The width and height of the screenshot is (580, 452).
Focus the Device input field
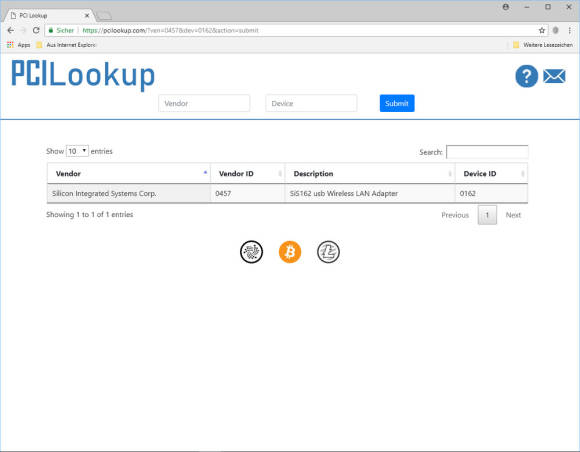point(311,103)
